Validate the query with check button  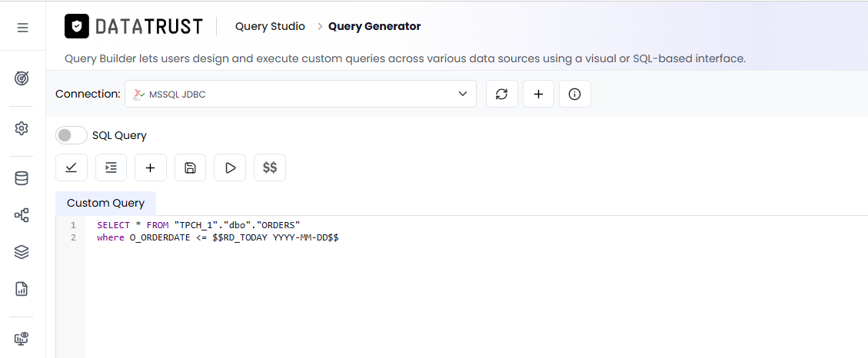[72, 167]
